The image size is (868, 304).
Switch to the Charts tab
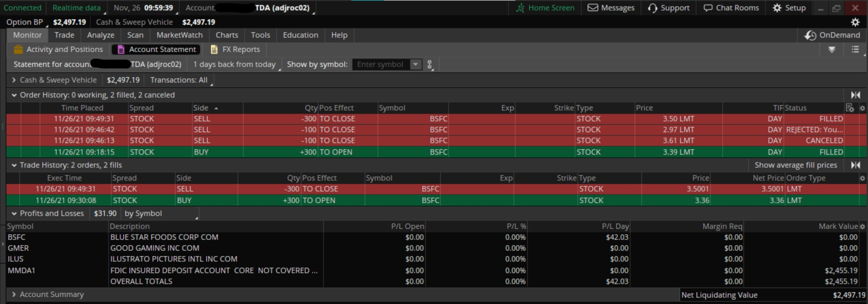[x=227, y=35]
